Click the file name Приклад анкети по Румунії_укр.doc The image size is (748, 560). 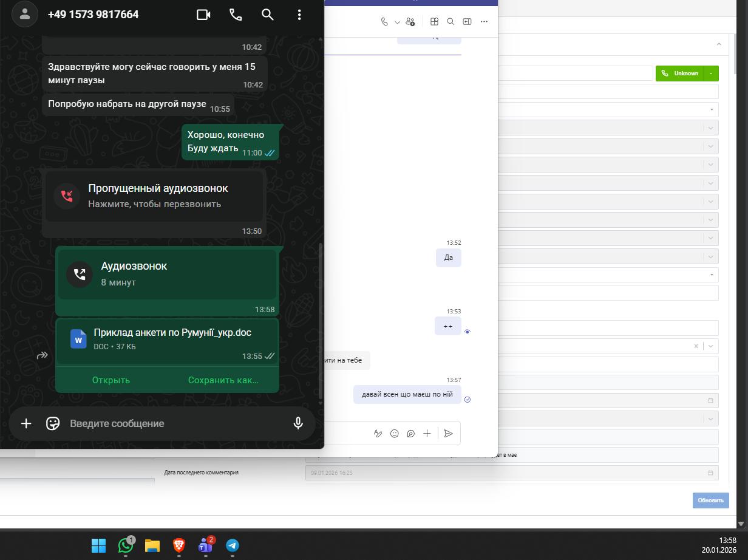(x=172, y=333)
